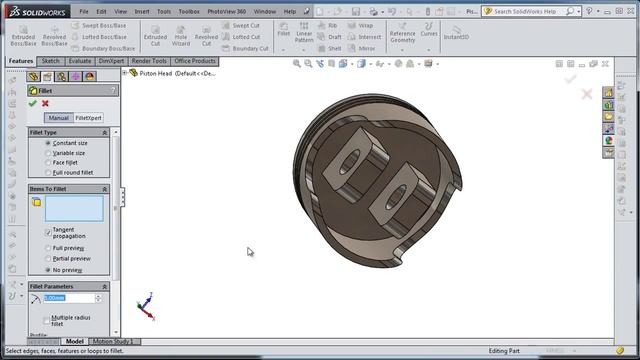Expand the Piston Head tree node
This screenshot has height=360, width=640.
coord(125,73)
